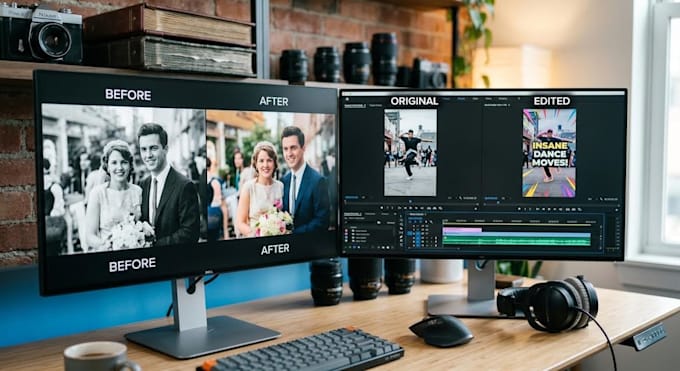Screen dimensions: 680x371
Task: Click the ORIGINAL dance video preview
Action: point(410,152)
